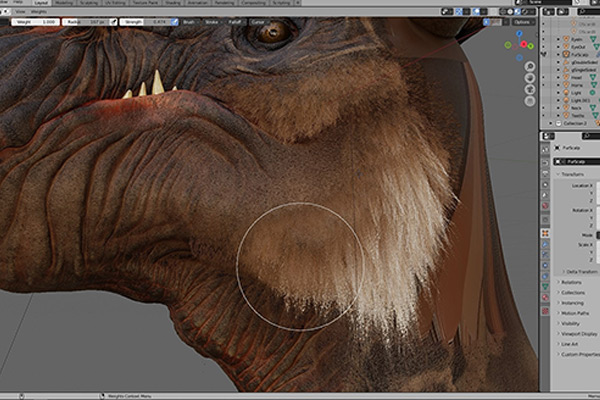Screen dimensions: 600x400
Task: Open the Object properties tab icon
Action: point(545,233)
